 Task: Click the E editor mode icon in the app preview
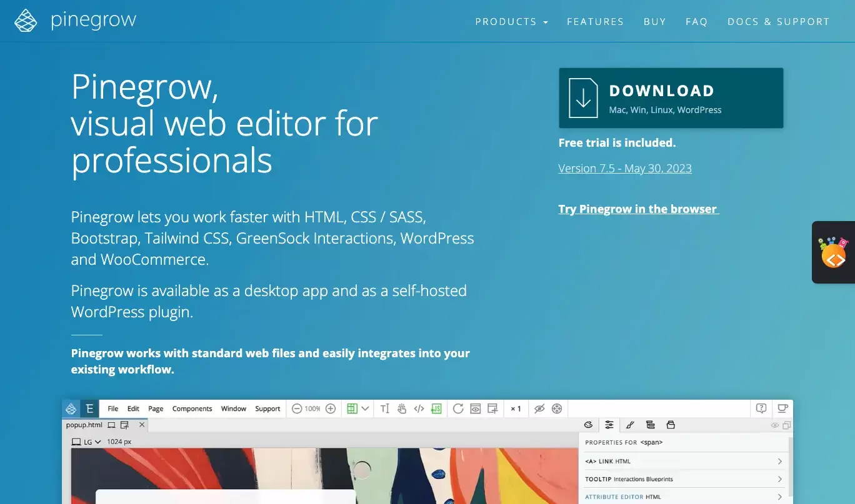(x=89, y=408)
